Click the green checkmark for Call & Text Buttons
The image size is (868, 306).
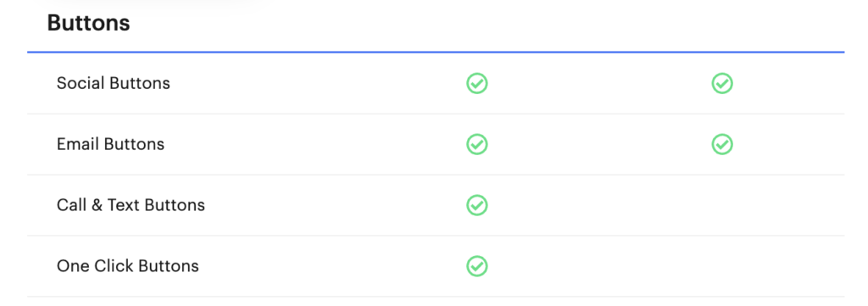point(476,205)
